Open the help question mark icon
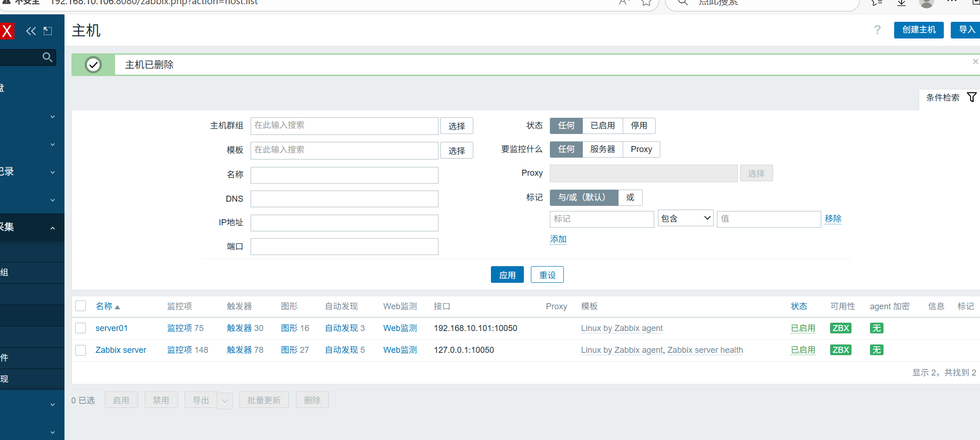The width and height of the screenshot is (980, 440). point(877,30)
